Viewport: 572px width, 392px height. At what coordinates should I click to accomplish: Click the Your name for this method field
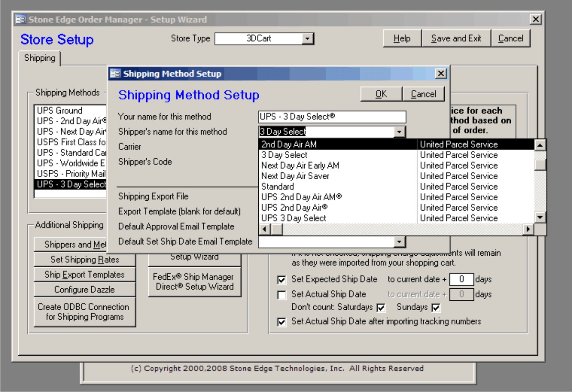[332, 117]
